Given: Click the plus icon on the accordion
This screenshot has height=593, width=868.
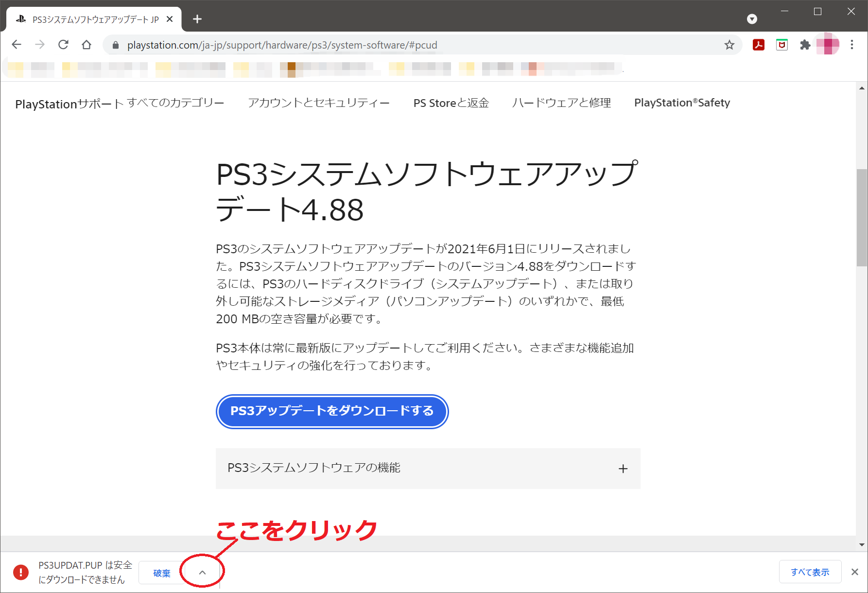Looking at the screenshot, I should (623, 469).
